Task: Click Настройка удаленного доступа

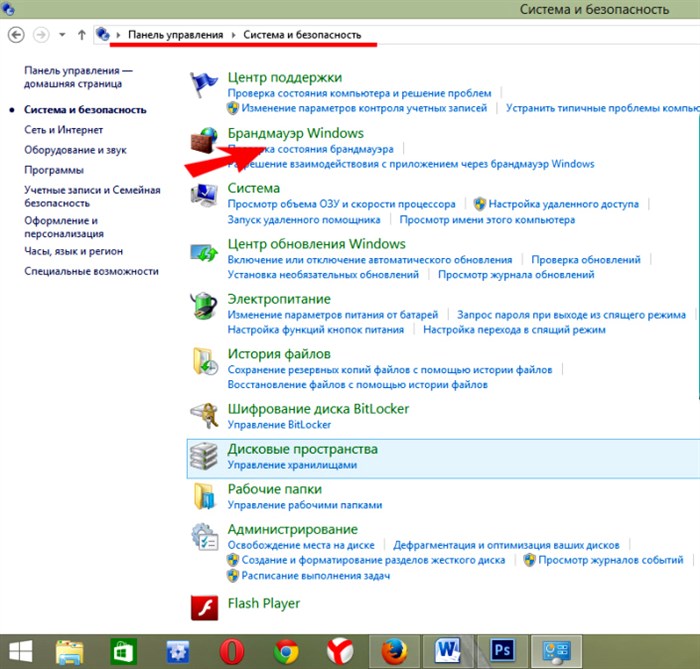Action: point(563,204)
